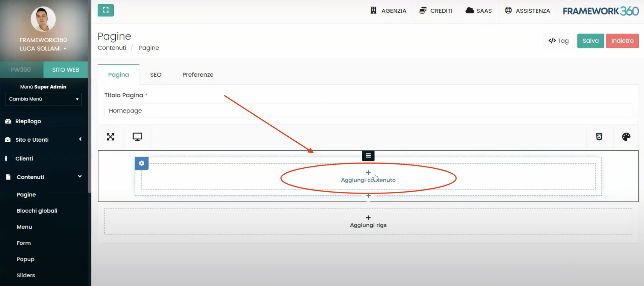
Task: Click the user avatar photo
Action: point(43,19)
